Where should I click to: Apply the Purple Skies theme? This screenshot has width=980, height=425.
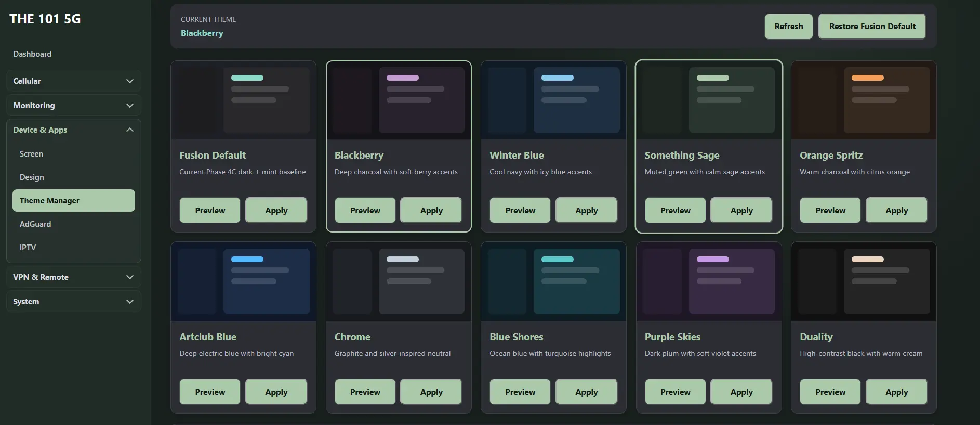point(741,392)
